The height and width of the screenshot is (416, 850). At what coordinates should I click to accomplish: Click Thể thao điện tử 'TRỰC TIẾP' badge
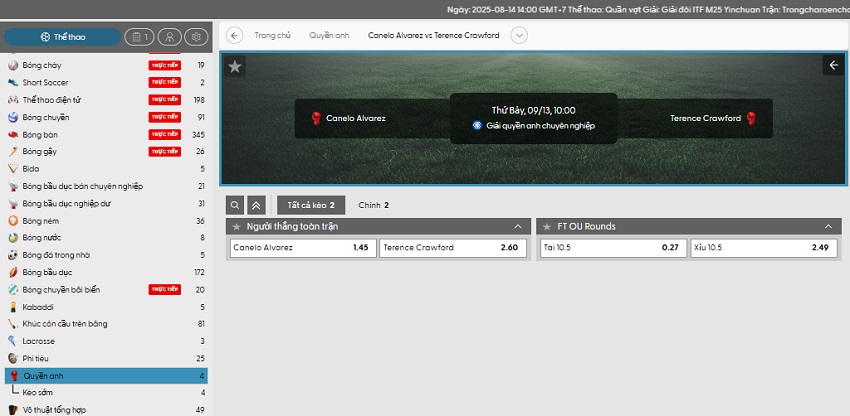(x=165, y=100)
